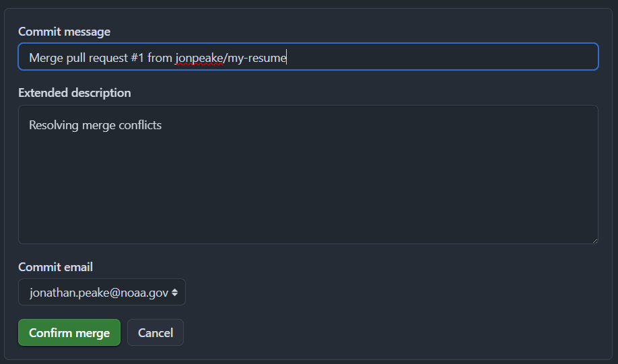Click the red-underlined word "jonpeake"
Viewport: 618px width, 364px height.
point(199,58)
